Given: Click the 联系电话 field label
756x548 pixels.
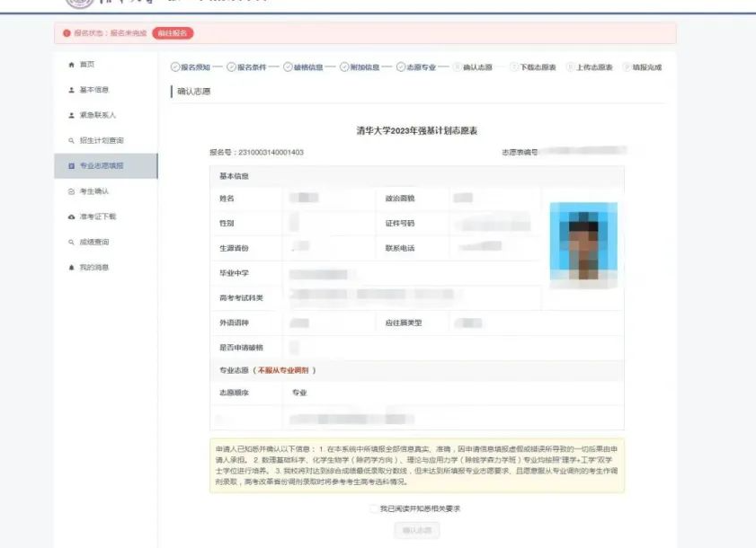Looking at the screenshot, I should click(x=400, y=248).
